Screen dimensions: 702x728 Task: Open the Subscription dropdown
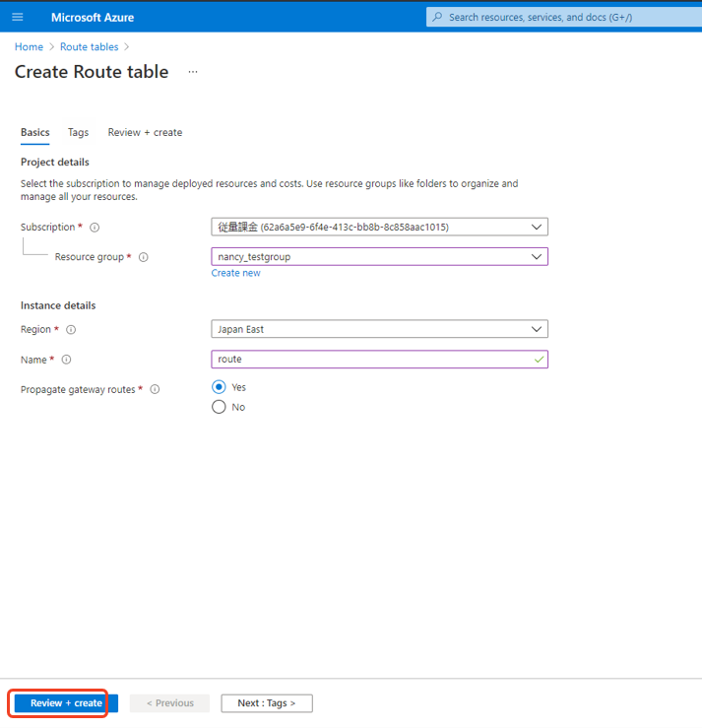379,227
